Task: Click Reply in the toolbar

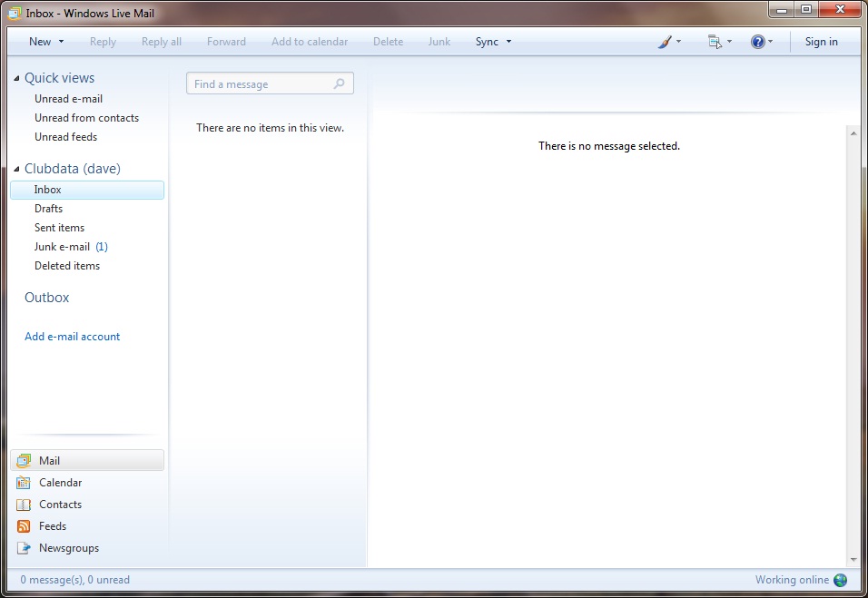Action: (103, 42)
